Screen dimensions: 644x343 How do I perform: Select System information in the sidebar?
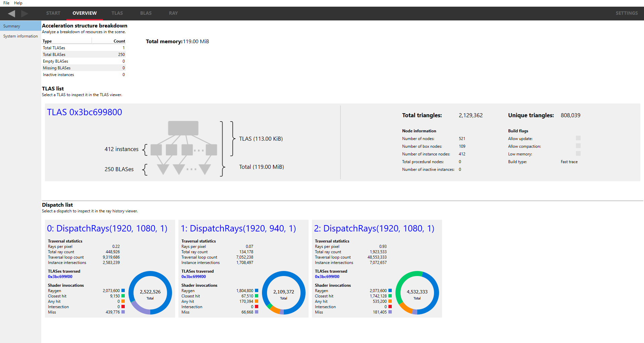20,36
